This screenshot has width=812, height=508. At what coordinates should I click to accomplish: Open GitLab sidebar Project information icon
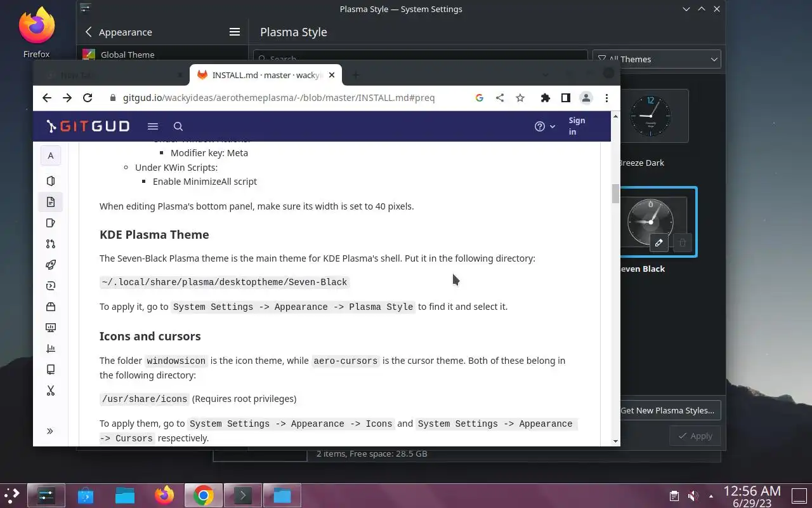pyautogui.click(x=51, y=181)
